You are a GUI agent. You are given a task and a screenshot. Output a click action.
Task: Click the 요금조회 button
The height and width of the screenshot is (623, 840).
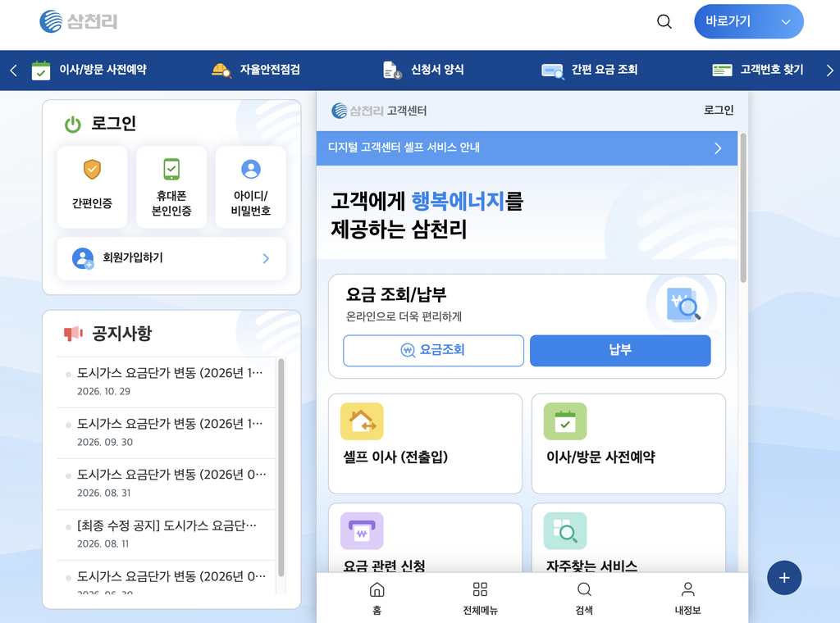(x=433, y=351)
